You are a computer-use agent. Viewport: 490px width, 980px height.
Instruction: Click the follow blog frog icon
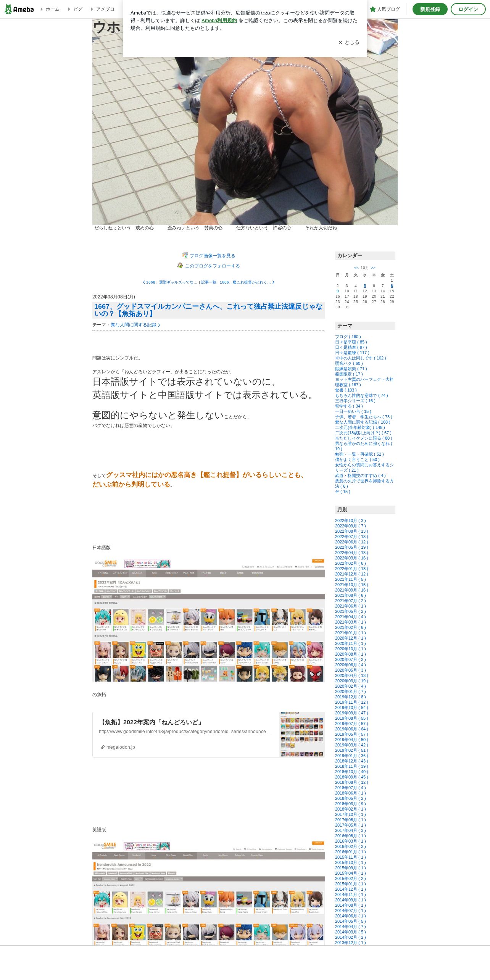181,266
